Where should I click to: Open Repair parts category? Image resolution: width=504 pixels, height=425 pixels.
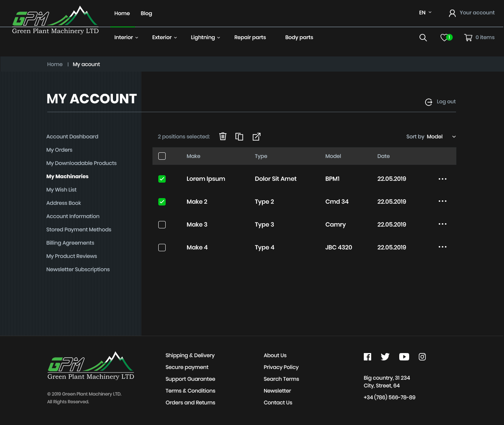250,37
